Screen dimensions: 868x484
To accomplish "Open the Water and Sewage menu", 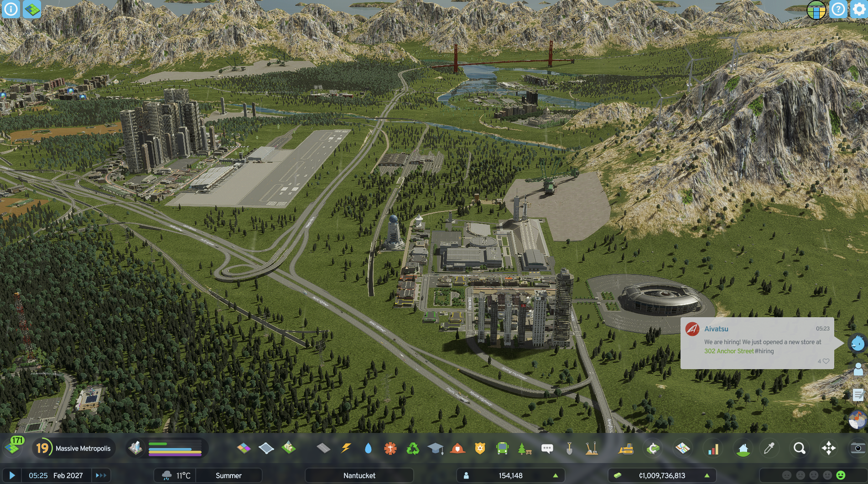I will click(368, 448).
